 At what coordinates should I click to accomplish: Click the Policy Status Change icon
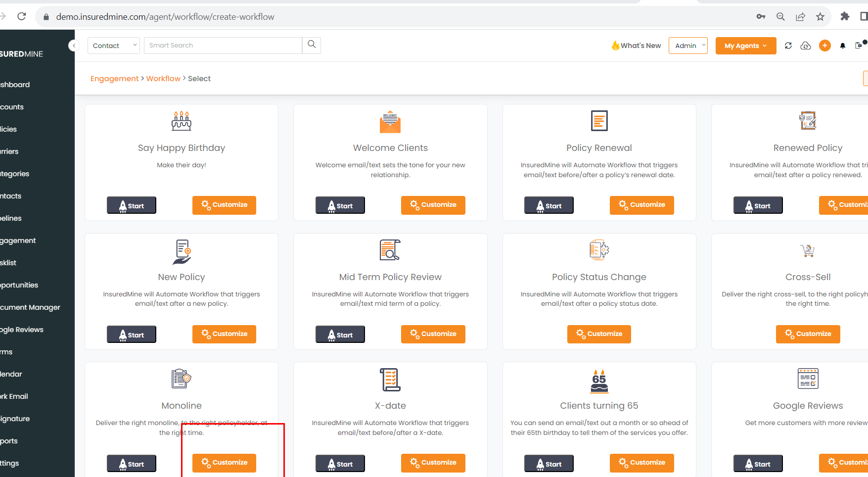pos(599,250)
